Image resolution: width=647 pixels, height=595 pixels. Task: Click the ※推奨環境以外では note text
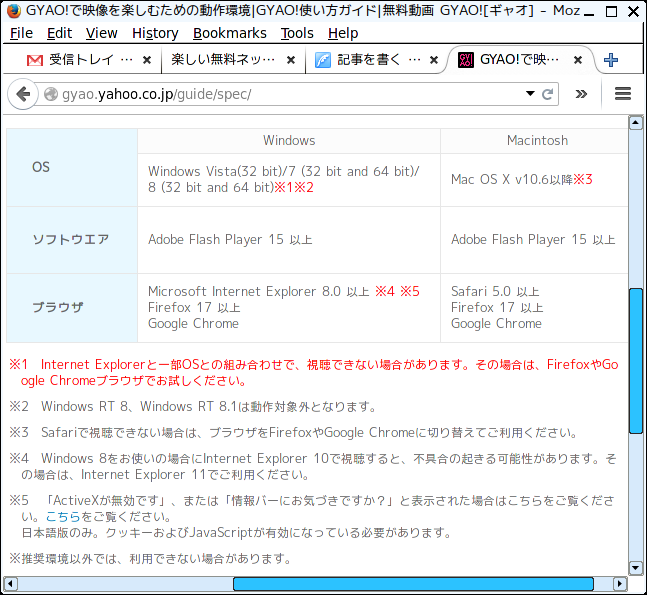[151, 559]
